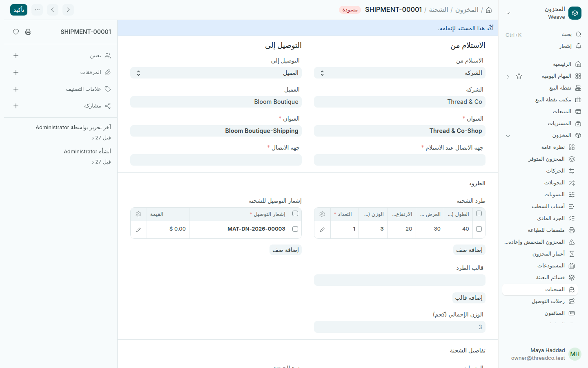Click the plus next to مشاركة

(16, 106)
